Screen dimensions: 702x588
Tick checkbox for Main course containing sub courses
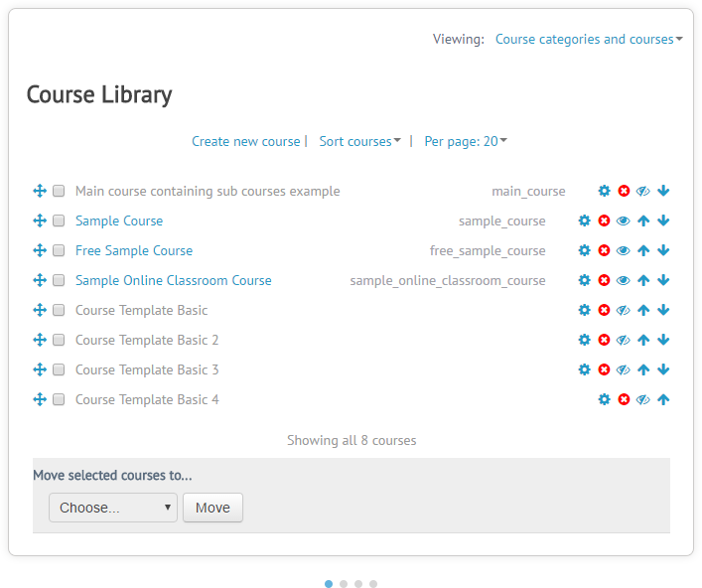pyautogui.click(x=59, y=192)
